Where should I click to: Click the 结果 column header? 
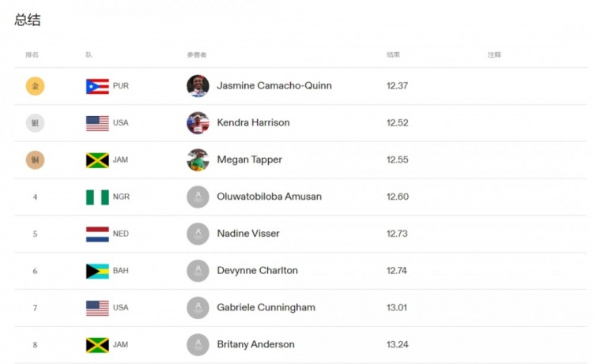(x=393, y=55)
